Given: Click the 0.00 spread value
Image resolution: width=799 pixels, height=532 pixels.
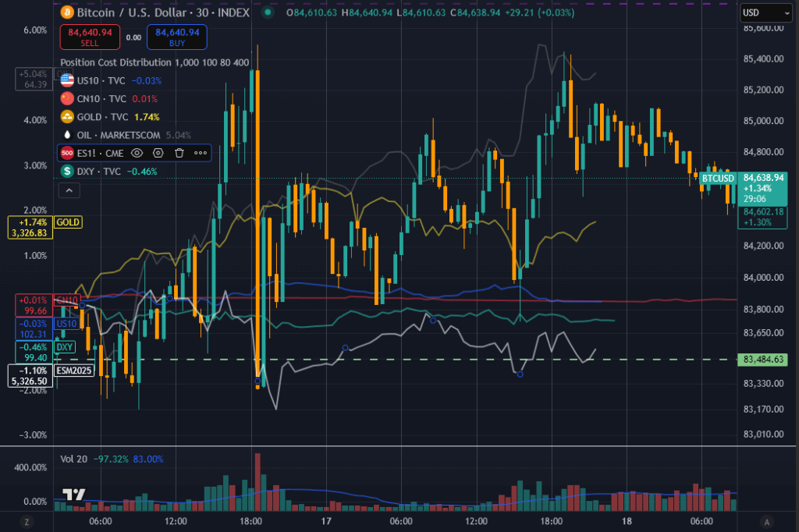Looking at the screenshot, I should 133,37.
